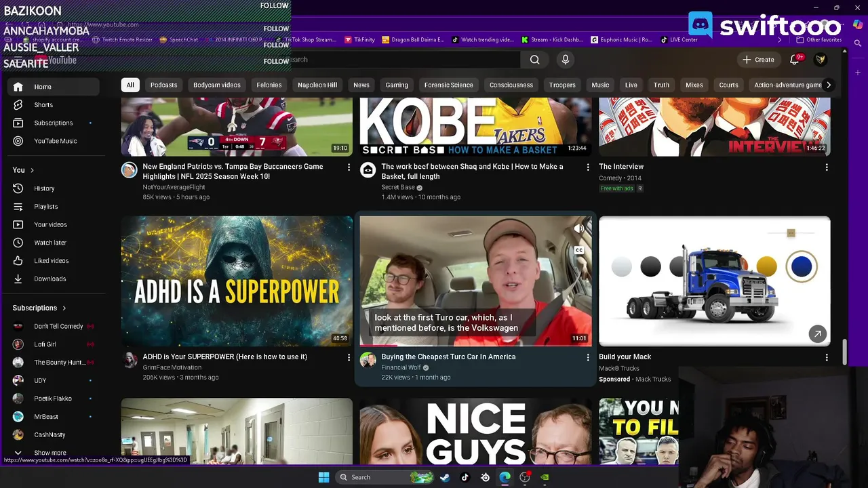Open NotYourAverageFlight channel avatar
Viewport: 868px width, 488px height.
129,169
